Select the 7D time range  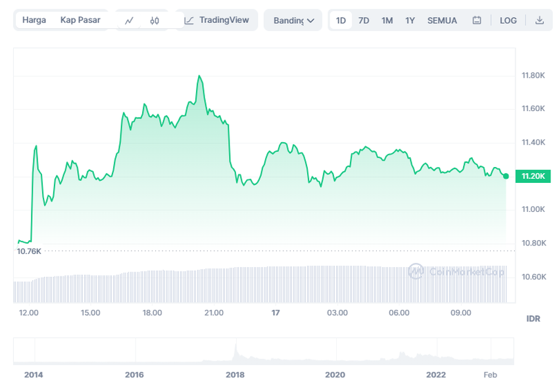(364, 20)
